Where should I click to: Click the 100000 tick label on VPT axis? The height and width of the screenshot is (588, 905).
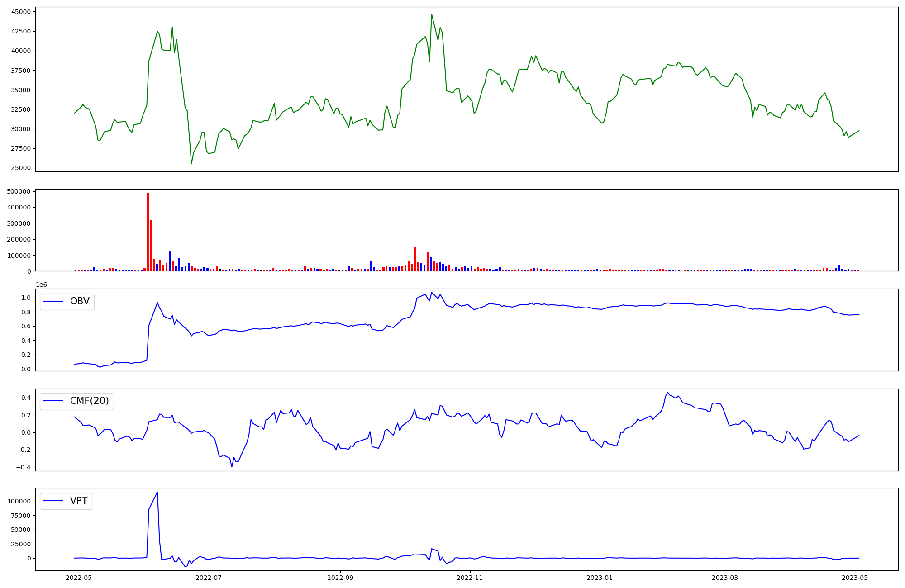tap(19, 501)
